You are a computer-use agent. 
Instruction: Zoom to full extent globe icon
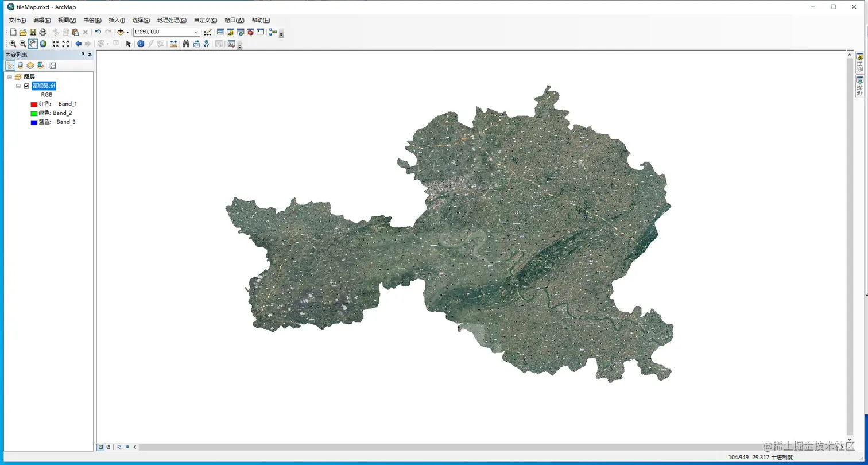tap(43, 44)
